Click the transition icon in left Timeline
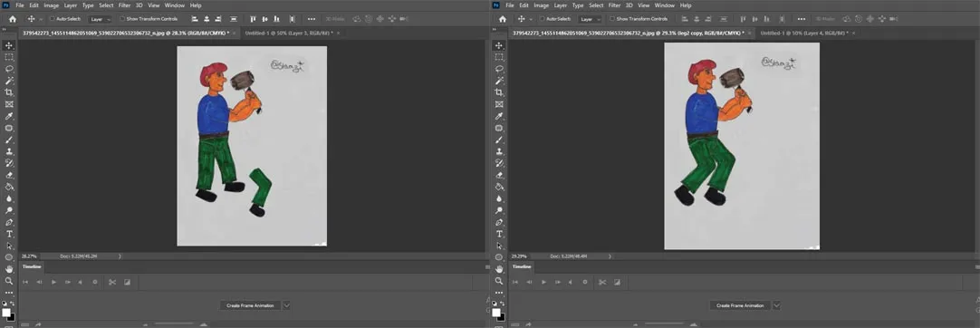The height and width of the screenshot is (328, 980). tap(128, 282)
